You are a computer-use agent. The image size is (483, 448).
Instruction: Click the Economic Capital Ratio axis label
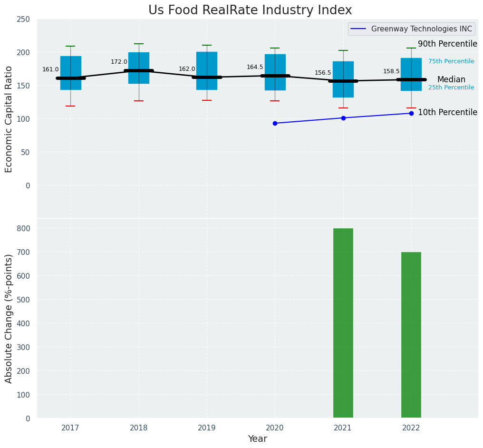pyautogui.click(x=9, y=119)
